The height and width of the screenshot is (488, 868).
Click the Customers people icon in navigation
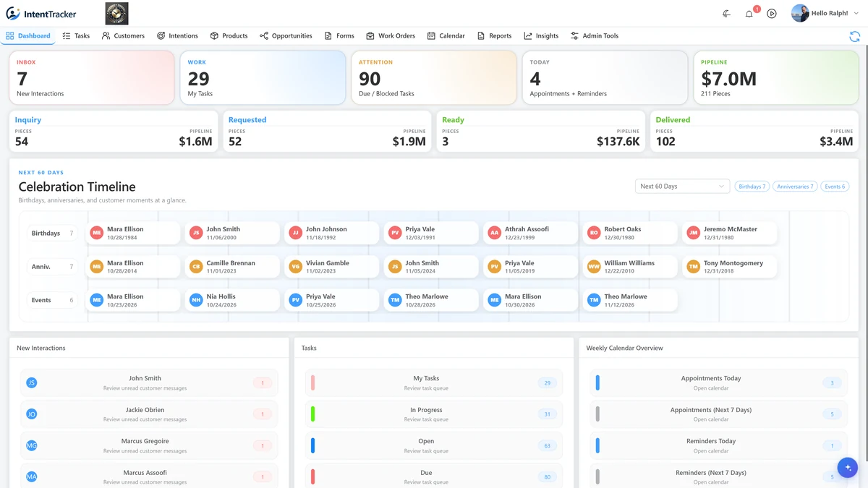point(106,35)
